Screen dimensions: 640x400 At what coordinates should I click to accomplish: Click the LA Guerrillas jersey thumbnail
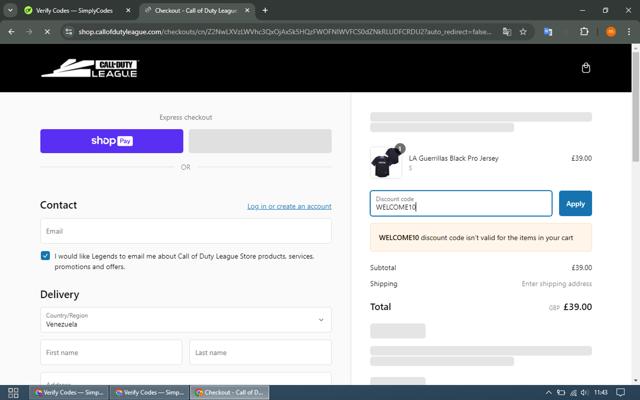[386, 162]
